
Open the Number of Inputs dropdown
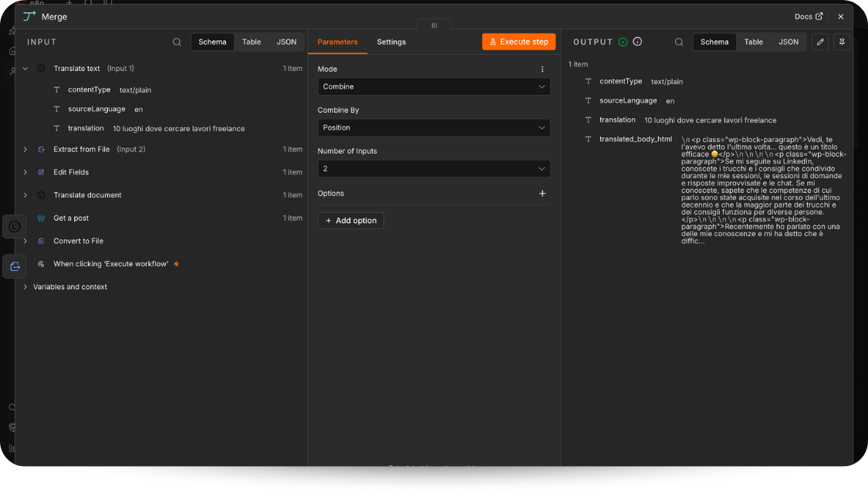(434, 169)
